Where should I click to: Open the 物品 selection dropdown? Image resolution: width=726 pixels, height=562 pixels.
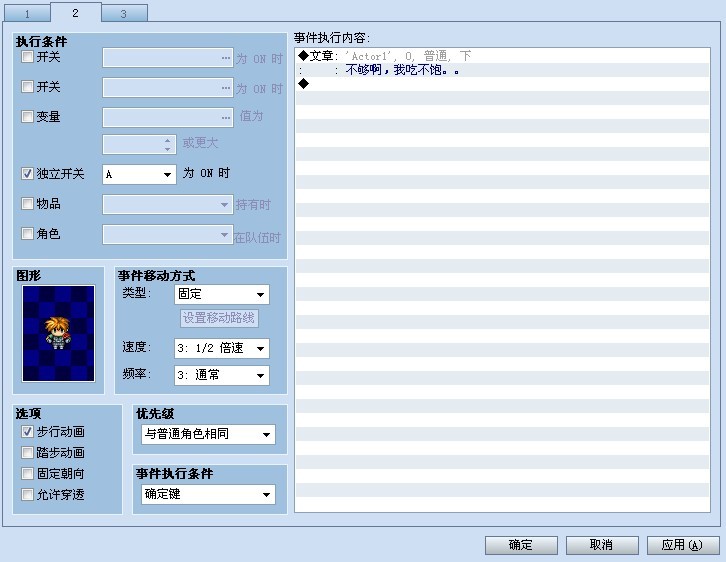[x=168, y=205]
